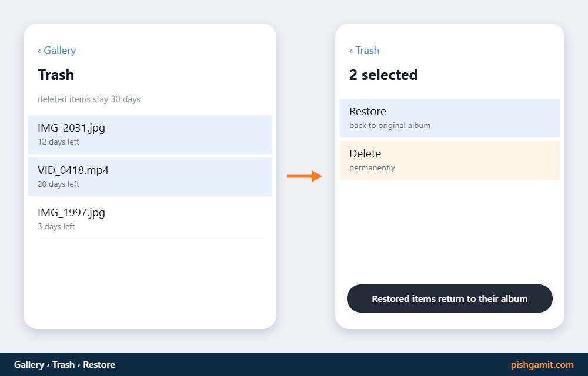
Task: Click the orange arrow between screens
Action: [x=304, y=176]
